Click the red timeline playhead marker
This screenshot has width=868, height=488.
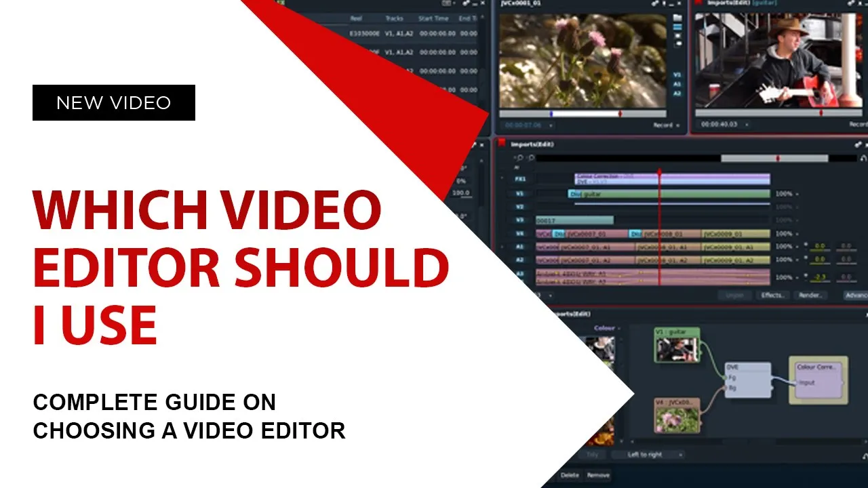click(658, 172)
